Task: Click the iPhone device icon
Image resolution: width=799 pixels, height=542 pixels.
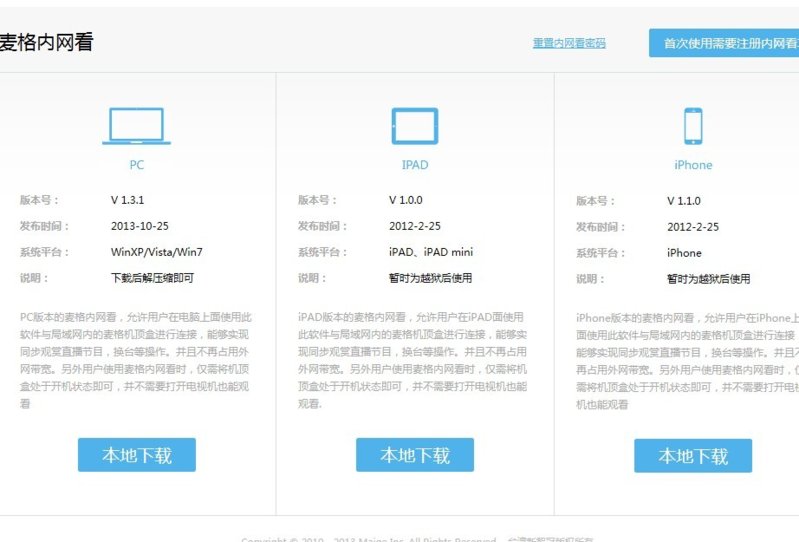Action: coord(692,126)
